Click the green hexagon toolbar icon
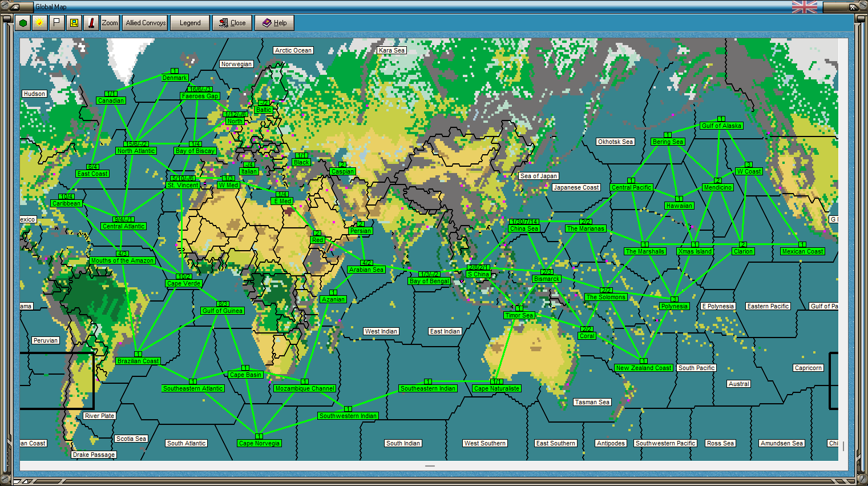Image resolution: width=868 pixels, height=486 pixels. point(23,23)
